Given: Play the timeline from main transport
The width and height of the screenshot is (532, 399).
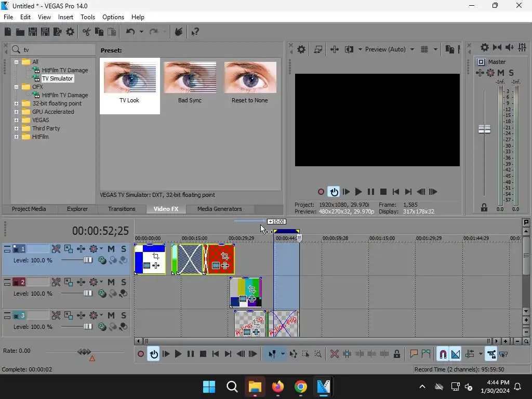Looking at the screenshot, I should pyautogui.click(x=178, y=354).
